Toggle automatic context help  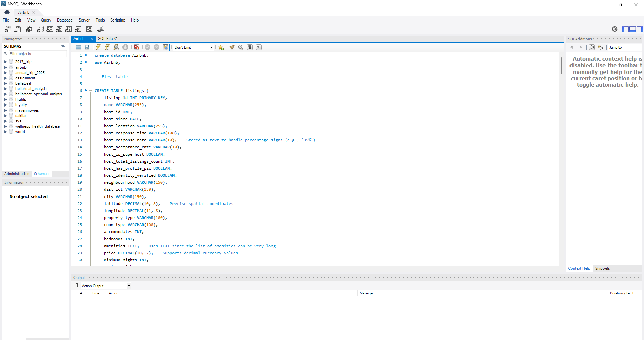601,47
